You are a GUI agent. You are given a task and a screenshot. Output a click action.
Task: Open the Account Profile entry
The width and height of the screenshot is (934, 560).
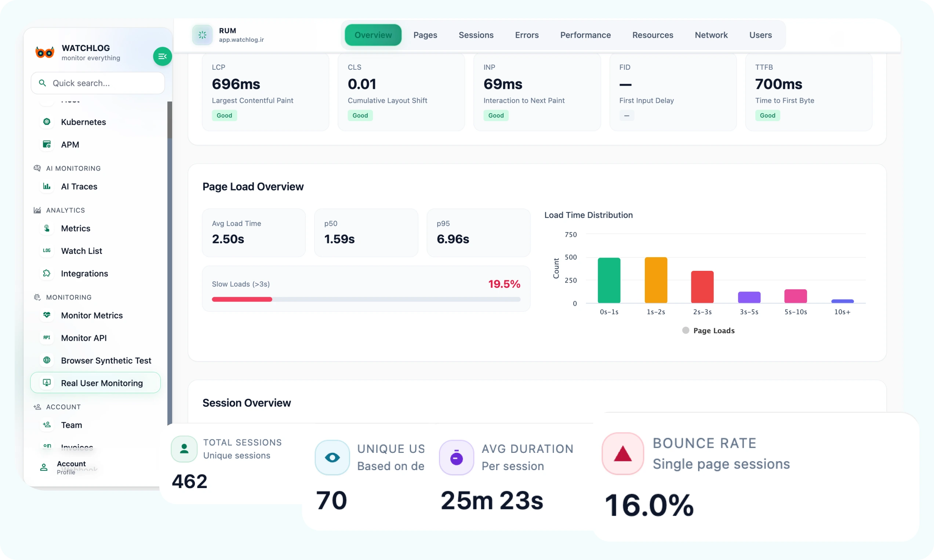click(64, 467)
